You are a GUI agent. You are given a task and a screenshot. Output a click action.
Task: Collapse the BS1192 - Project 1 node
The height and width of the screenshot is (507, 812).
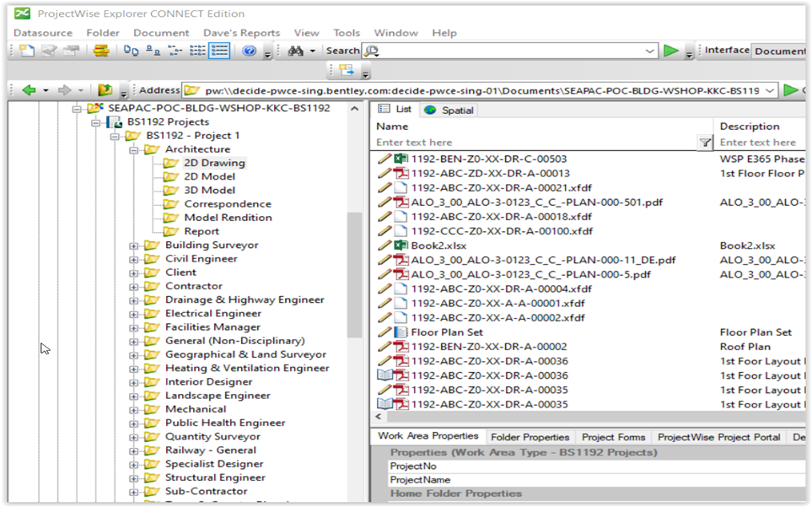[x=115, y=136]
